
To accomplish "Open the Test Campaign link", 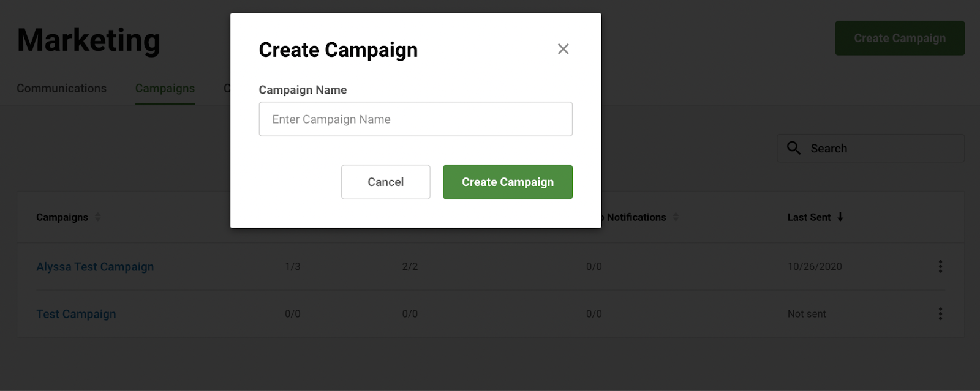I will 76,314.
